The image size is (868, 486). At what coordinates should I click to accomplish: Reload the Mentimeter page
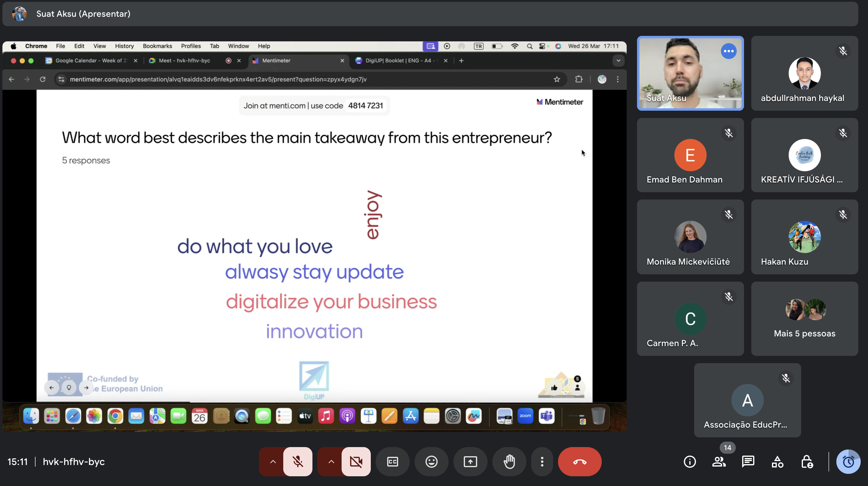(x=43, y=80)
